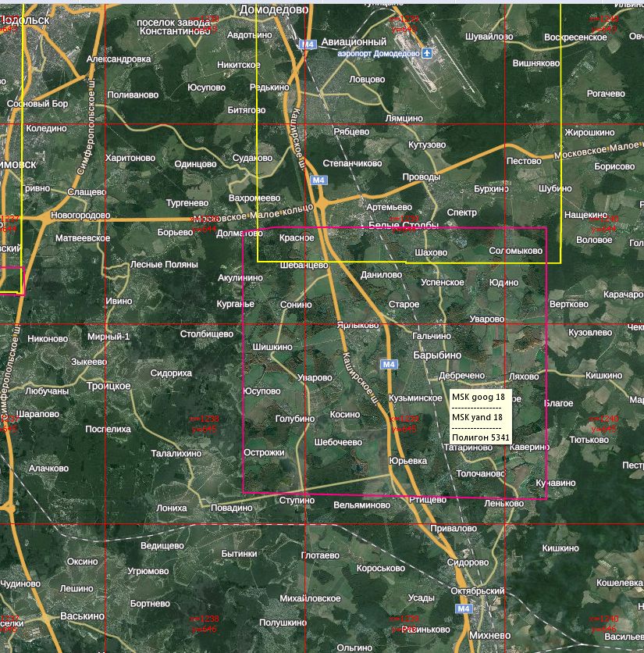
Task: Click the Соломыково village label
Action: (514, 251)
